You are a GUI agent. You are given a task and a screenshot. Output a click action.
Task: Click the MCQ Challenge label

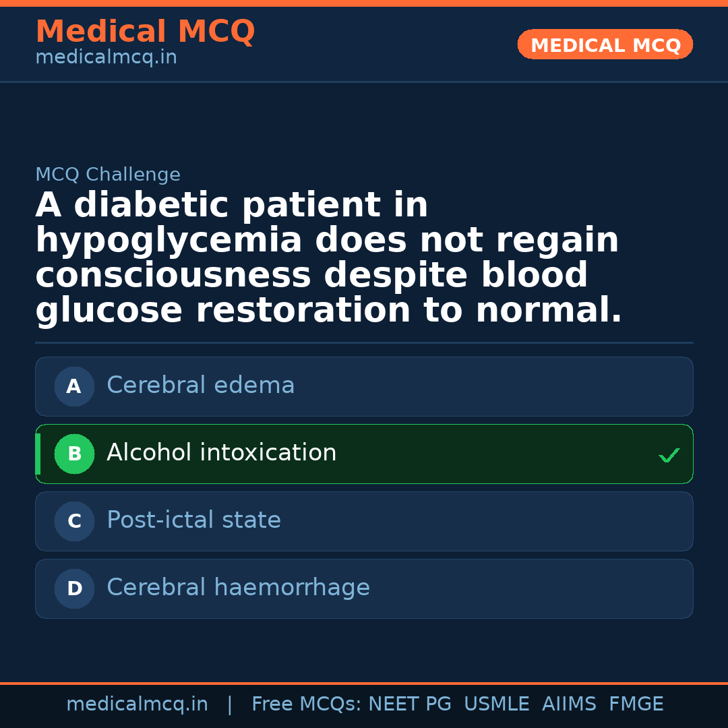tap(108, 175)
